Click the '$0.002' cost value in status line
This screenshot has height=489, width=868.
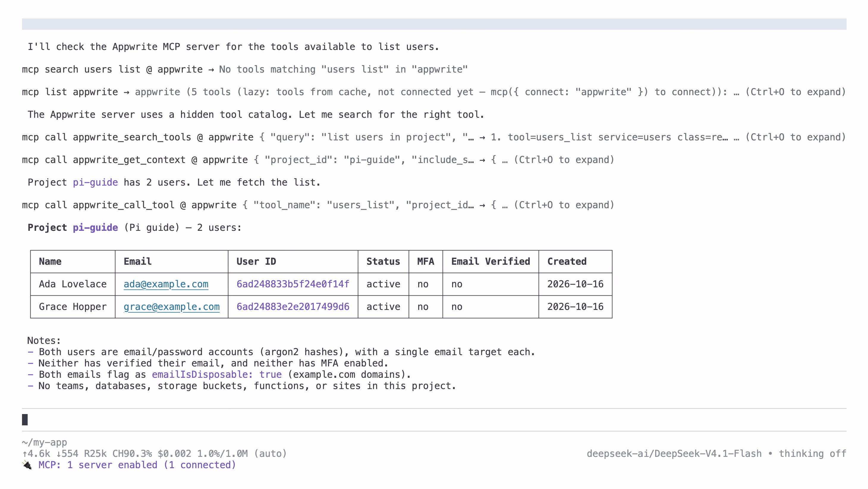[x=174, y=454]
